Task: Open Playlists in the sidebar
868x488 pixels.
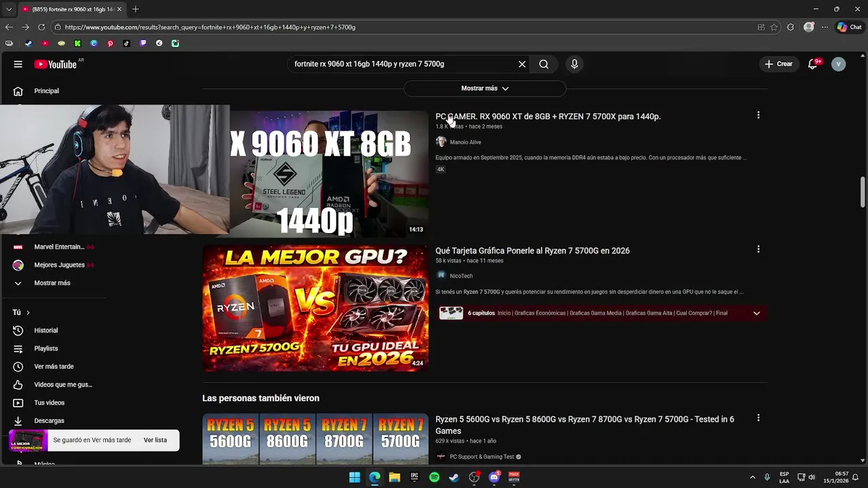Action: pos(46,348)
